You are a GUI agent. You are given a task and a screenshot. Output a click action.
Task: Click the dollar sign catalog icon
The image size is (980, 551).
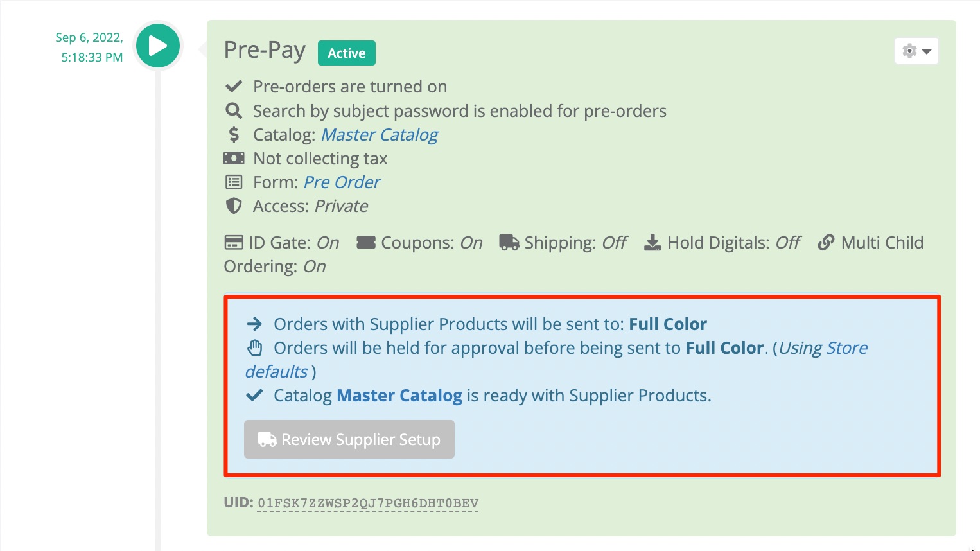(x=234, y=135)
